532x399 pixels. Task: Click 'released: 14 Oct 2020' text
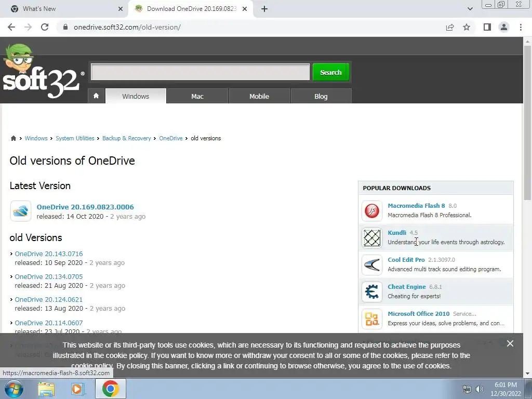coord(70,217)
